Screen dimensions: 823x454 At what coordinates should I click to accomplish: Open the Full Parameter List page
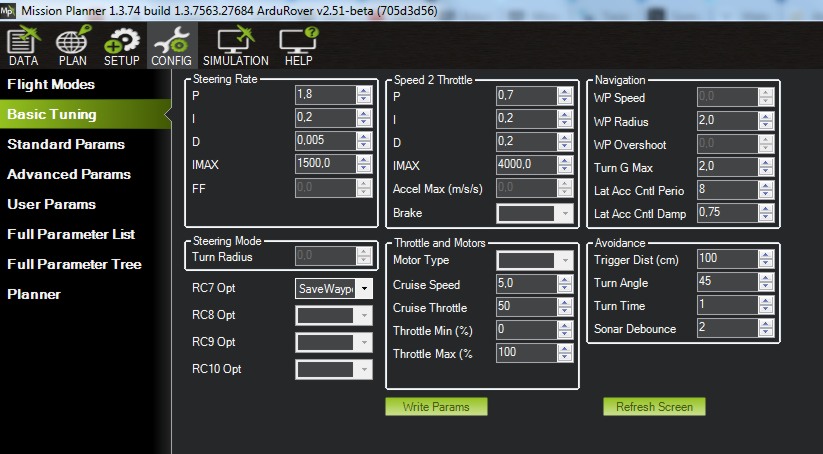[x=71, y=234]
